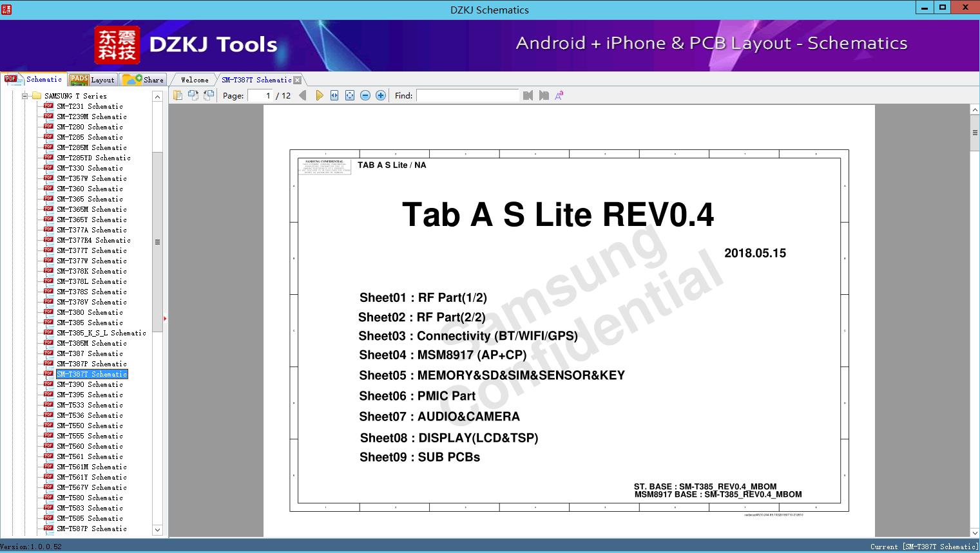The height and width of the screenshot is (553, 980).
Task: Go to the previous page
Action: click(303, 95)
